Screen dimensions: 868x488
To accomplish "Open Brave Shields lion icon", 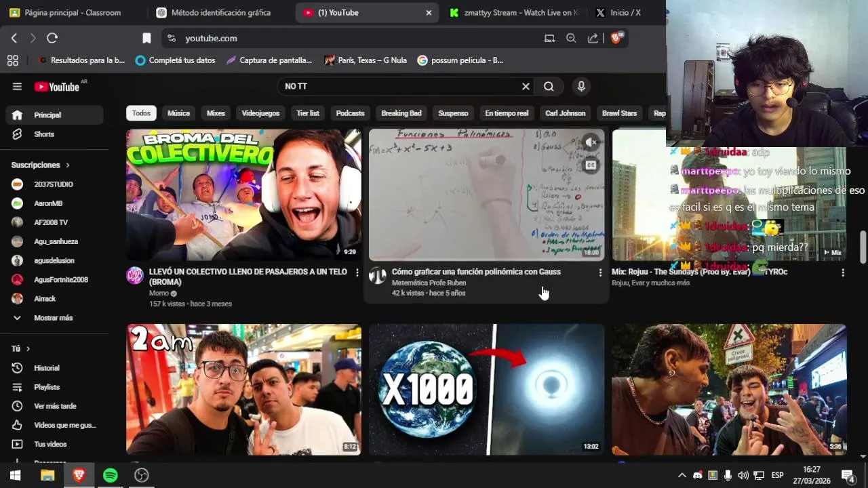I will (616, 38).
